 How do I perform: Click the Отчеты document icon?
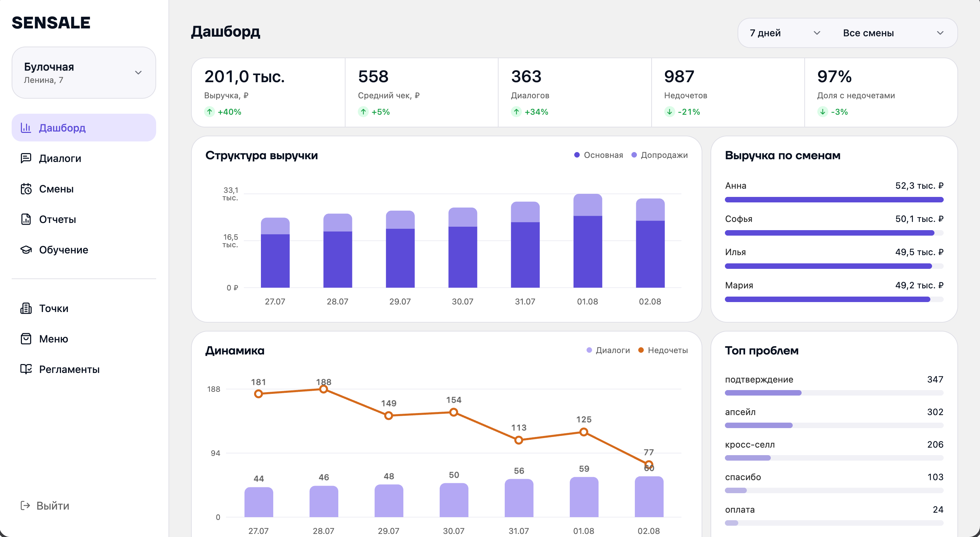26,219
